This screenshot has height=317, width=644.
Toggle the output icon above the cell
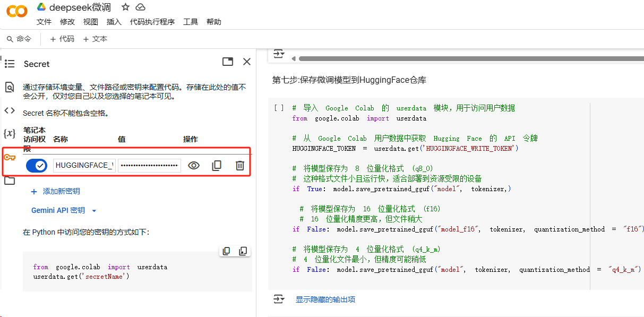point(279,54)
